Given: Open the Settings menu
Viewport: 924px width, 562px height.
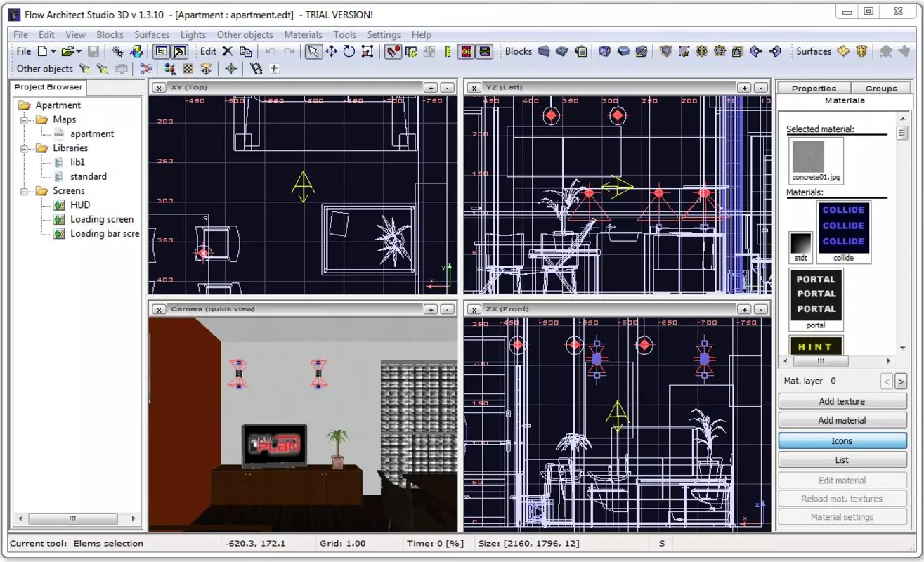Looking at the screenshot, I should [x=384, y=34].
